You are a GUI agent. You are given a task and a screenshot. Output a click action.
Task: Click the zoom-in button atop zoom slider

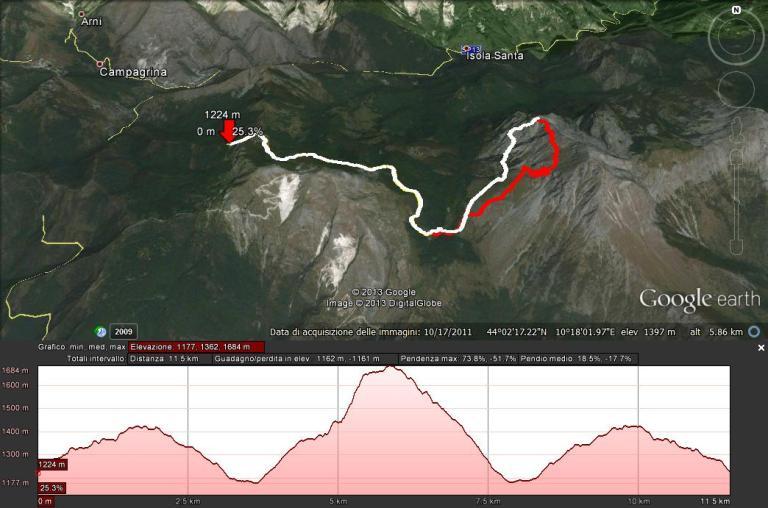click(737, 158)
